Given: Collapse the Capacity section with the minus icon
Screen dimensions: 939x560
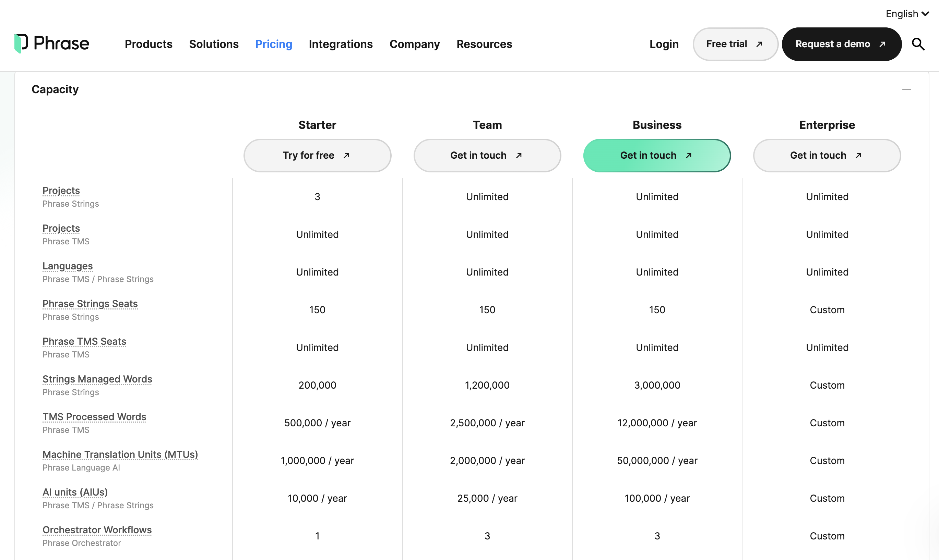Looking at the screenshot, I should pyautogui.click(x=906, y=89).
